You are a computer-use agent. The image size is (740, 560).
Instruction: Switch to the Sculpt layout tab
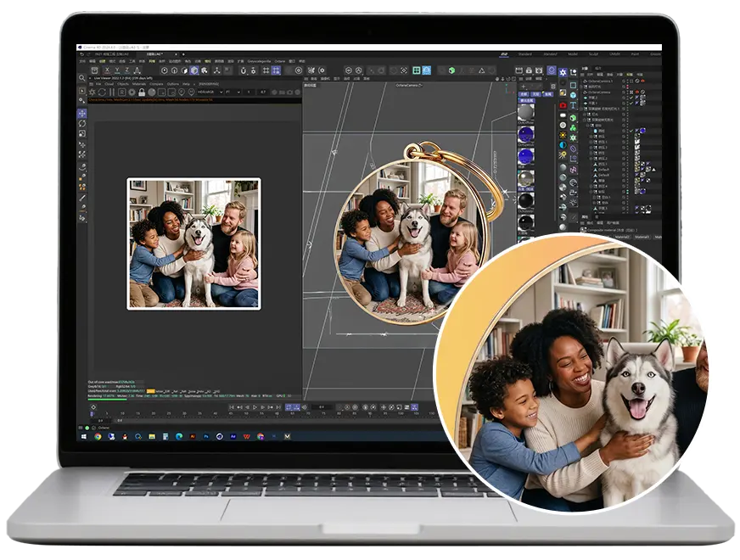tap(594, 54)
